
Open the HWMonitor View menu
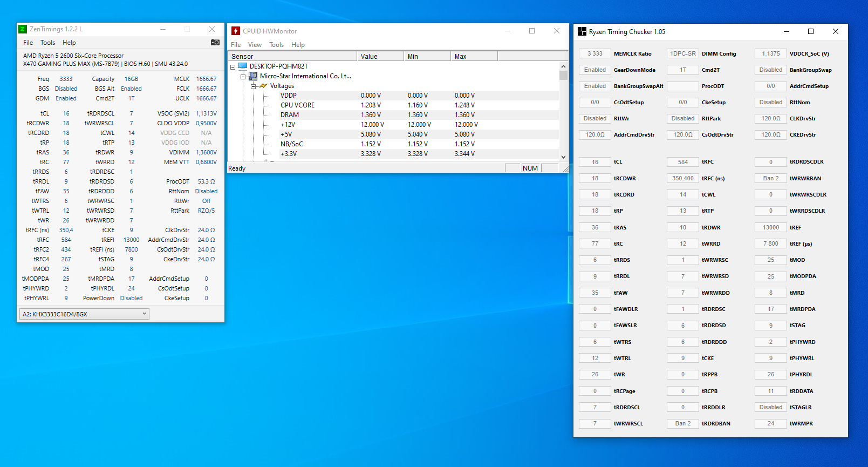point(255,45)
